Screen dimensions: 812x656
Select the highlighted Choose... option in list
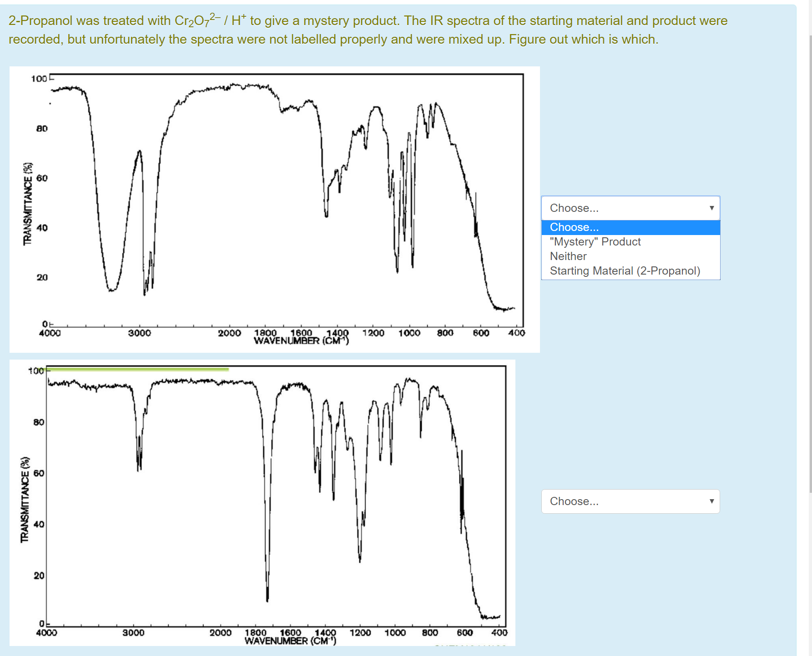[630, 227]
